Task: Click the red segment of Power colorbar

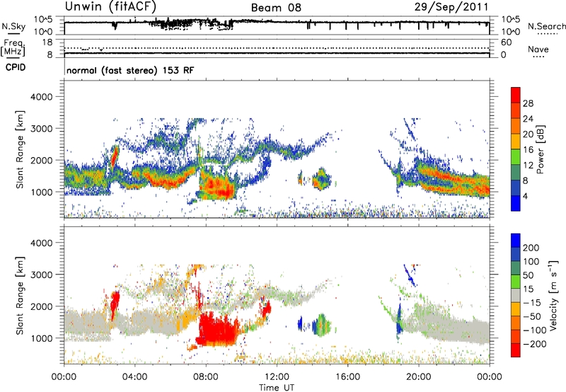Action: pyautogui.click(x=516, y=94)
